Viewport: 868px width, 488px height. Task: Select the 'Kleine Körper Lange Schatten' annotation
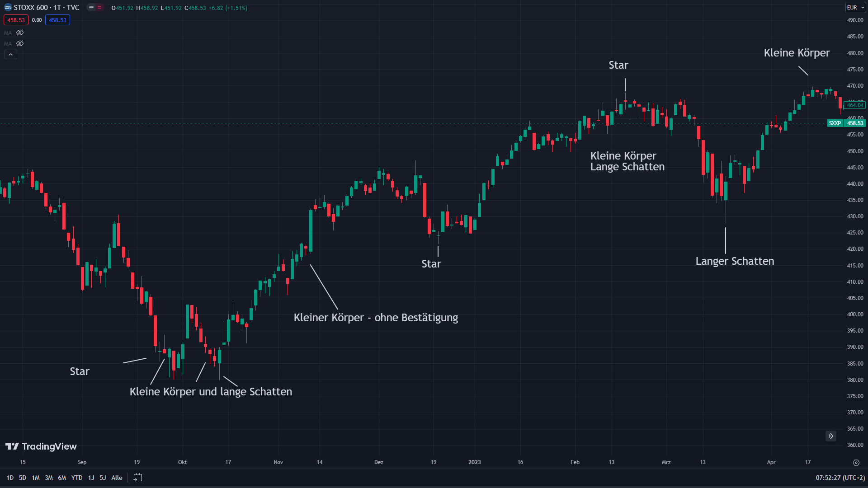click(x=627, y=161)
